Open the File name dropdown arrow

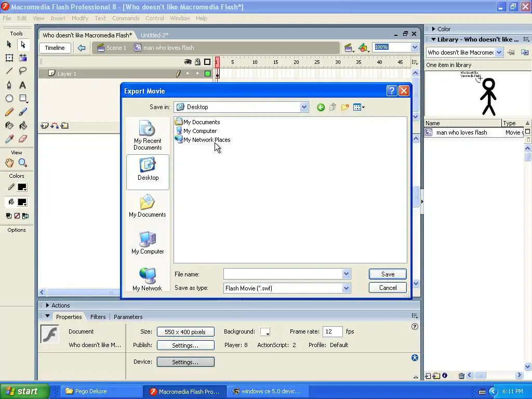pyautogui.click(x=346, y=274)
